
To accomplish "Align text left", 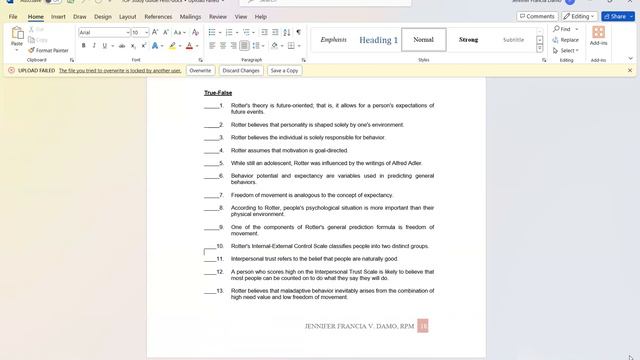I will click(x=212, y=46).
